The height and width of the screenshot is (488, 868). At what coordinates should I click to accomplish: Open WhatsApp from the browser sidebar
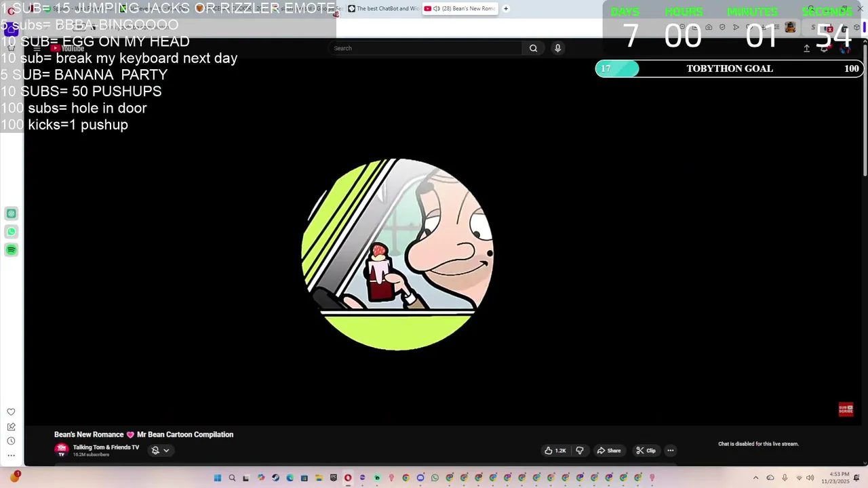point(11,232)
